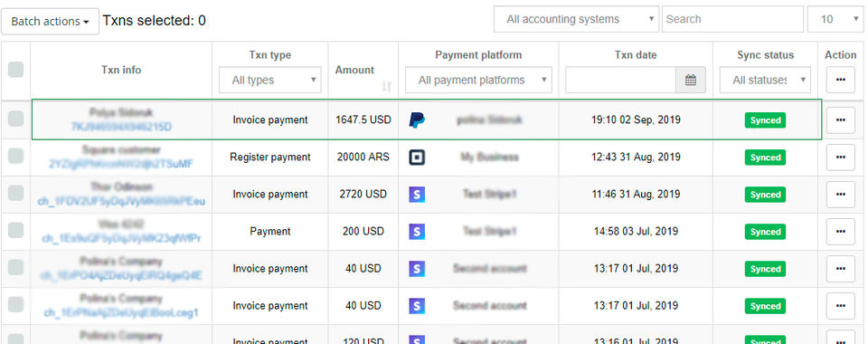This screenshot has height=344, width=868.
Task: Click the PayPal icon in the 1647.5 USD row
Action: [417, 120]
